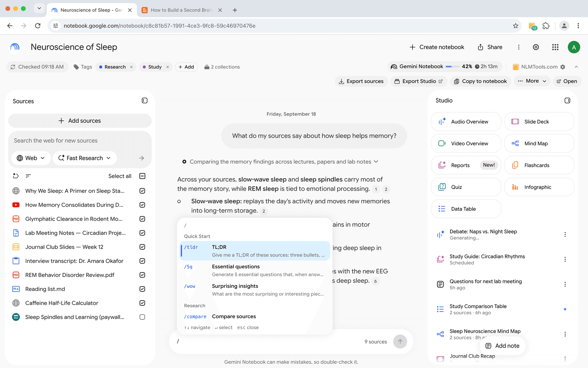The height and width of the screenshot is (368, 588).
Task: Click the folder extension icon with badge 12
Action: [x=533, y=26]
